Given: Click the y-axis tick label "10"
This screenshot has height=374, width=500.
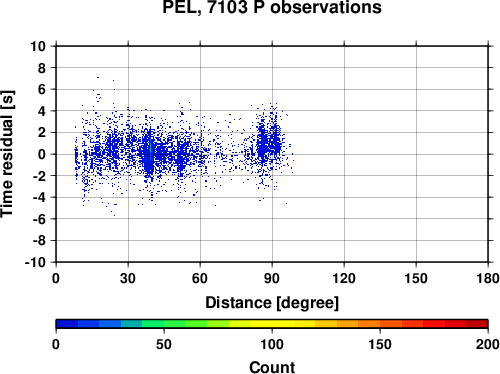Looking at the screenshot, I should tap(38, 46).
